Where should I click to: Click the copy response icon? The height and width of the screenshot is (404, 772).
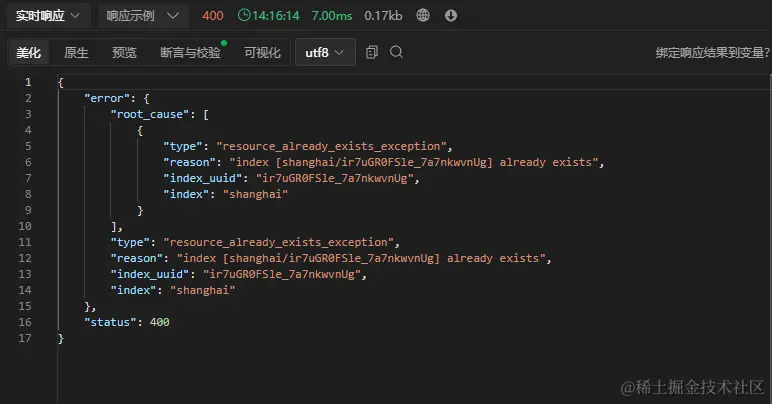(372, 52)
